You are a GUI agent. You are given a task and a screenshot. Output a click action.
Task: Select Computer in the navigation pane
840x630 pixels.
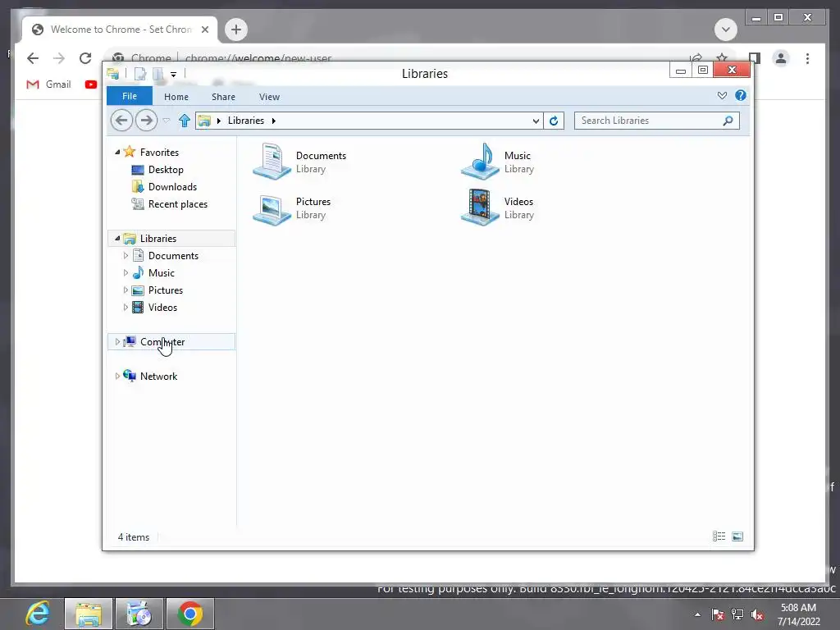(x=171, y=342)
